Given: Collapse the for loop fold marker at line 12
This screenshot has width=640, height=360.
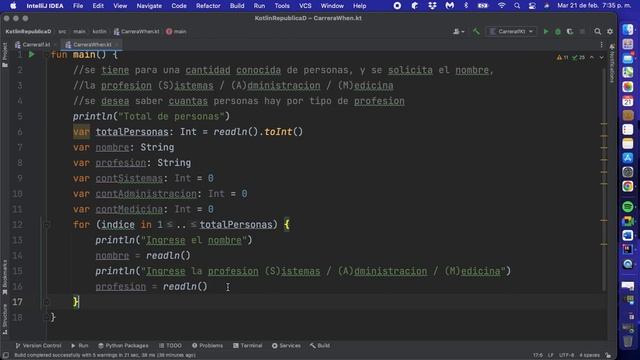Looking at the screenshot, I should coord(47,224).
